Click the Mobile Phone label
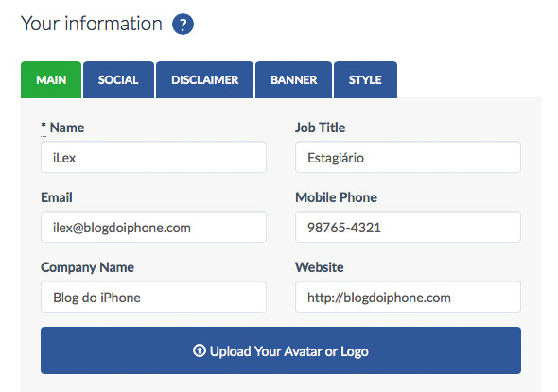The width and height of the screenshot is (558, 392). 337,197
